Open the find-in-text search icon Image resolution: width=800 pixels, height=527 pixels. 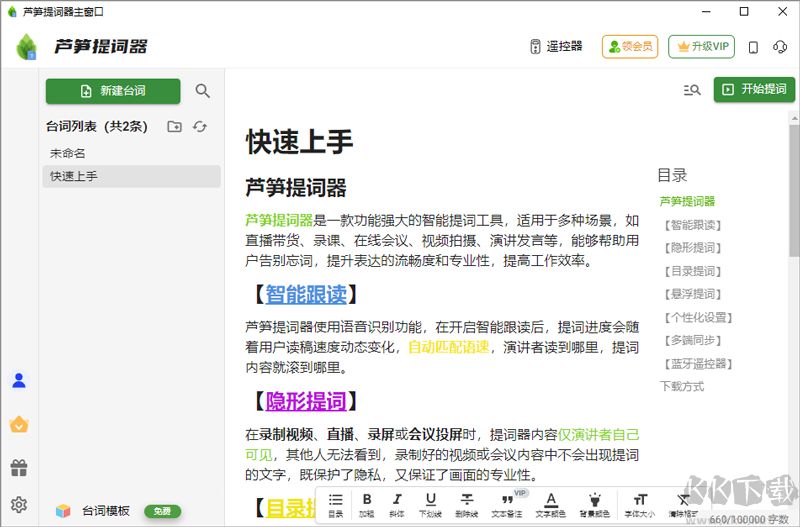pyautogui.click(x=692, y=90)
